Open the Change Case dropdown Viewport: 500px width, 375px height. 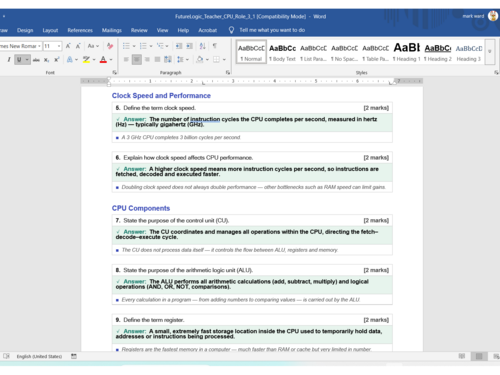coord(93,46)
